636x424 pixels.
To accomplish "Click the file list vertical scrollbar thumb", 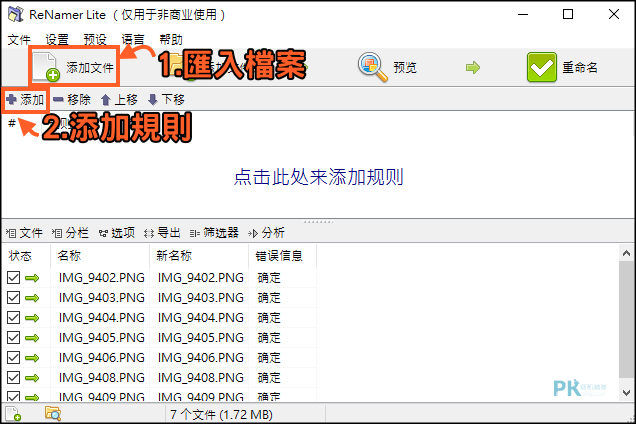I will coord(627,320).
